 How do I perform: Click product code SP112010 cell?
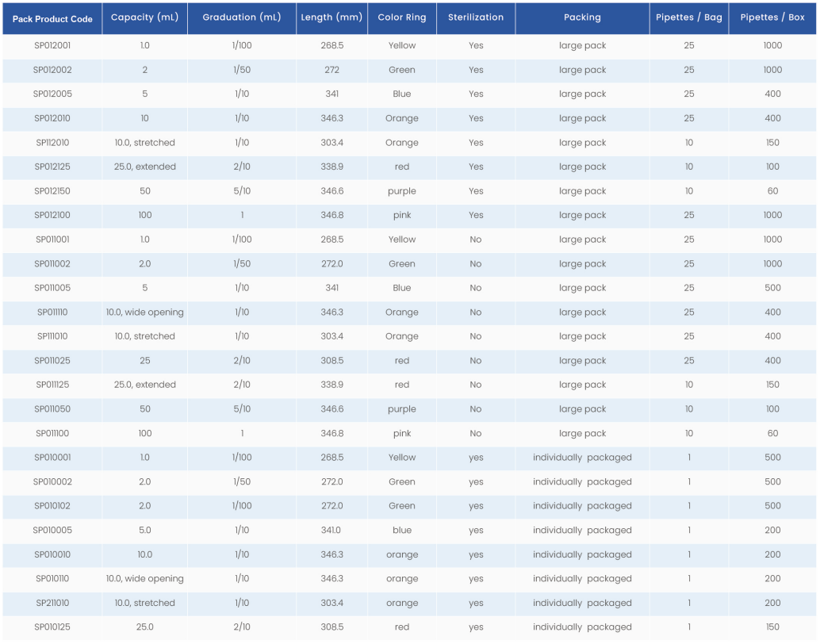click(52, 143)
